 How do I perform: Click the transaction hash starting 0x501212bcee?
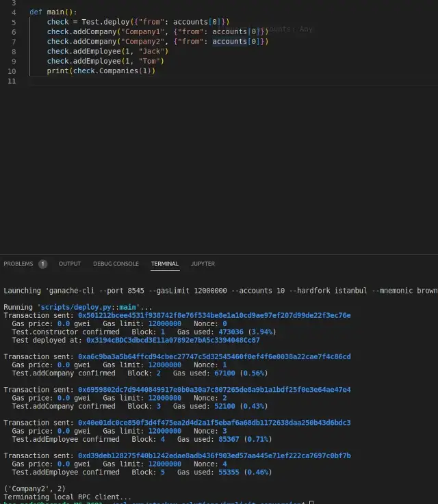pos(214,315)
